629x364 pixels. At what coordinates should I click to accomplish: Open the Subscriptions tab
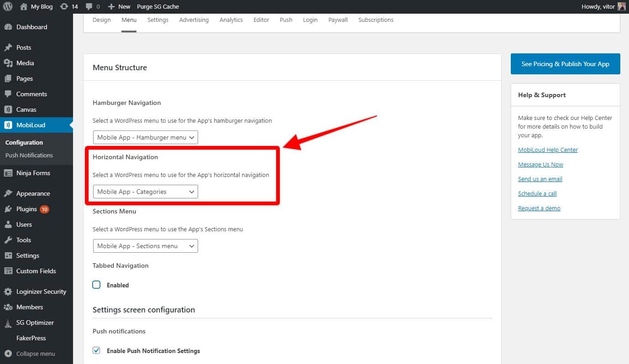(376, 20)
